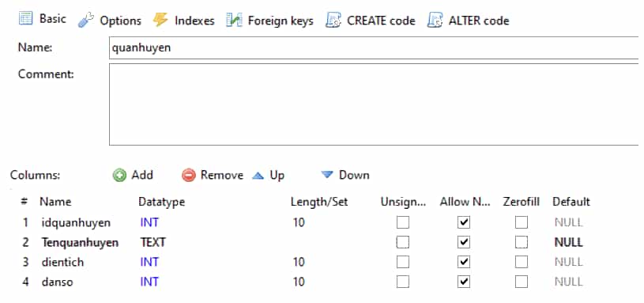
Task: Click the ALTER code script icon
Action: click(435, 21)
